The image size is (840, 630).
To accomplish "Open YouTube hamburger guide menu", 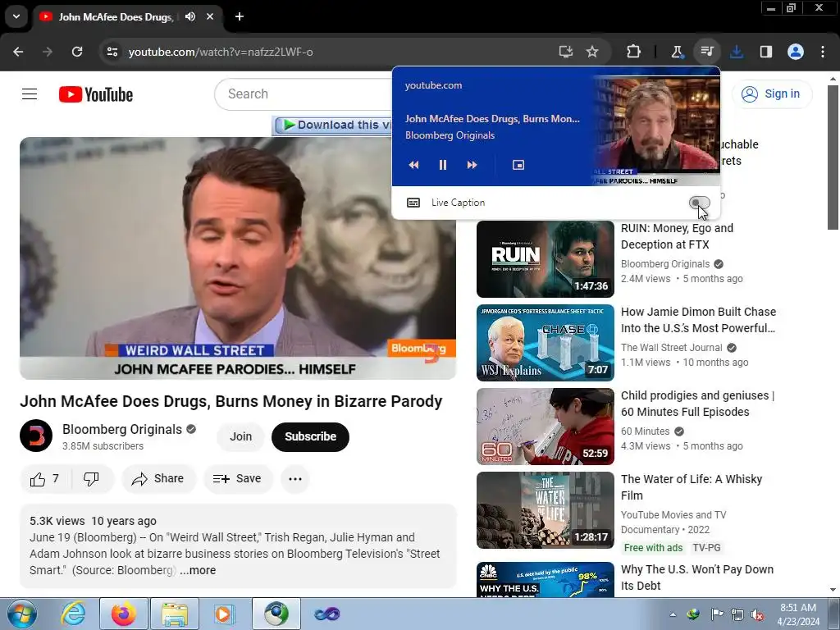I will [x=30, y=94].
